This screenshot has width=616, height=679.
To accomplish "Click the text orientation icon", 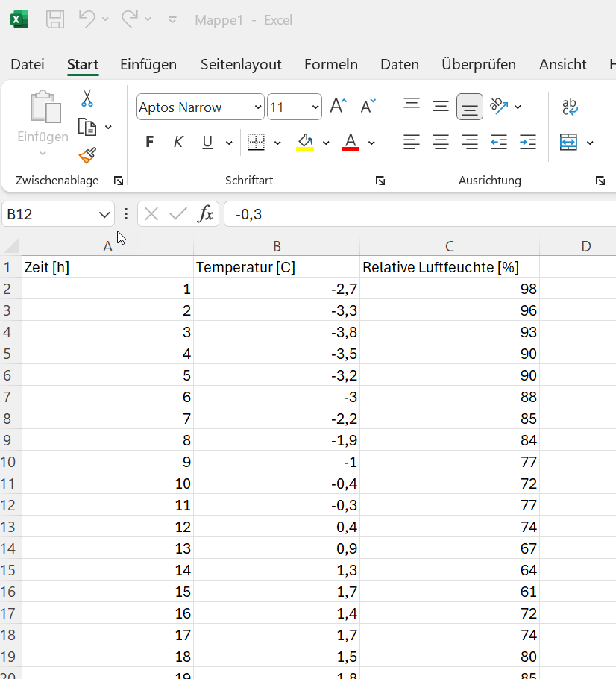I will click(499, 106).
